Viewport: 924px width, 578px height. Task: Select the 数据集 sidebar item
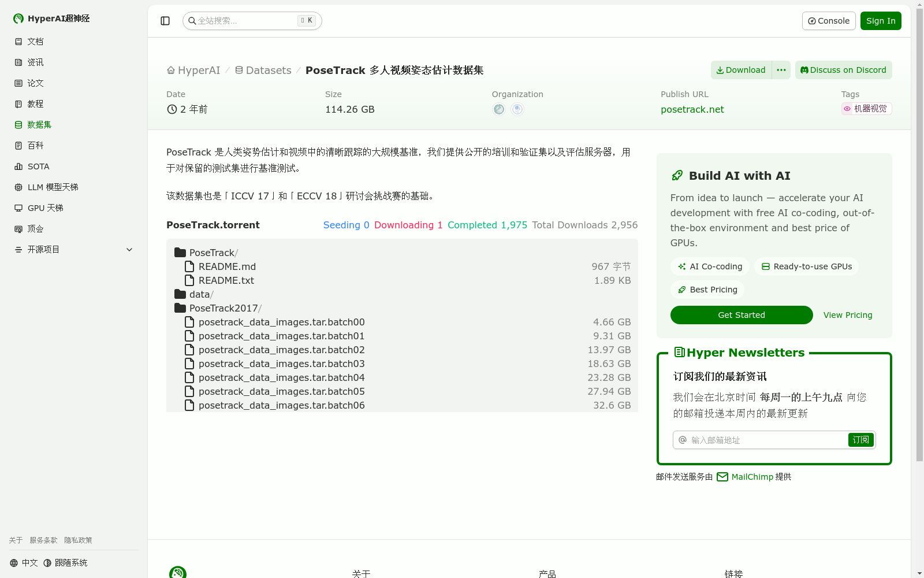(74, 125)
